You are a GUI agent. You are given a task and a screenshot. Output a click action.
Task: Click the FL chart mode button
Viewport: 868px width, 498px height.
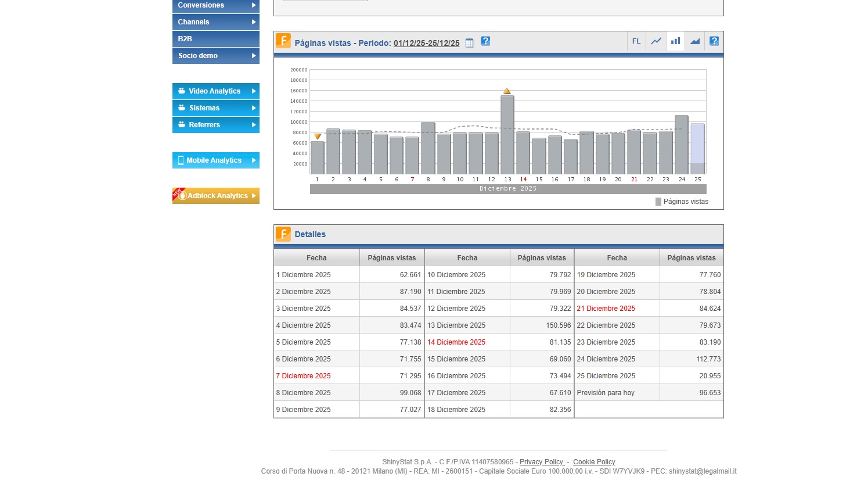coord(636,41)
